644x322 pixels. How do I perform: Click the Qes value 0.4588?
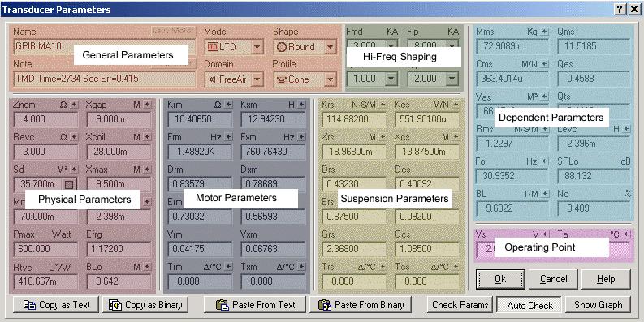[x=594, y=79]
